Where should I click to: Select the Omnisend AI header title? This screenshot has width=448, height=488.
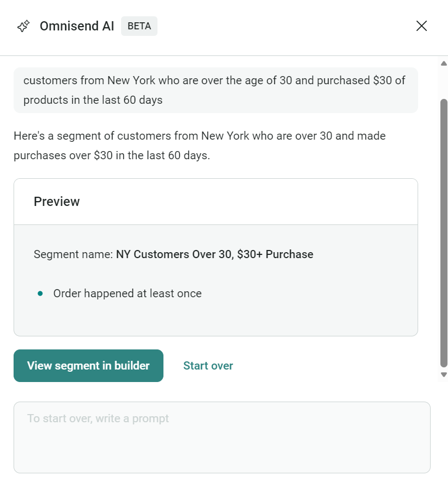77,26
